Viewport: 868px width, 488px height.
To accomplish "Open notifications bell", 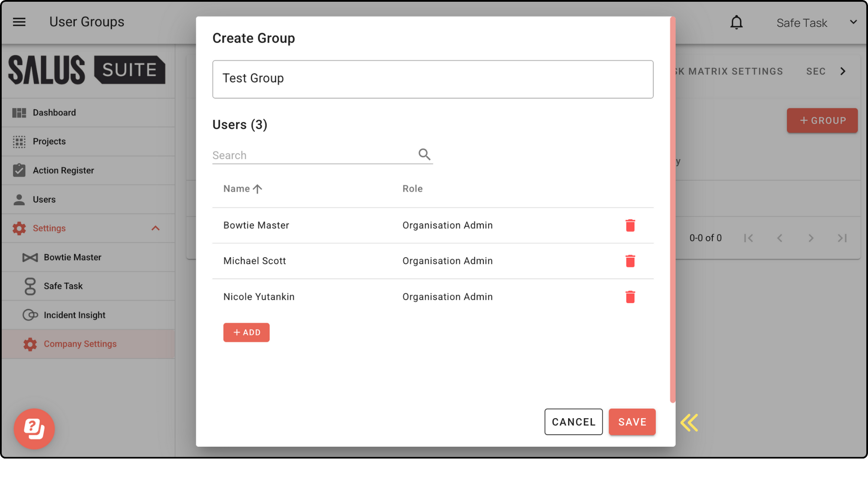I will click(736, 23).
